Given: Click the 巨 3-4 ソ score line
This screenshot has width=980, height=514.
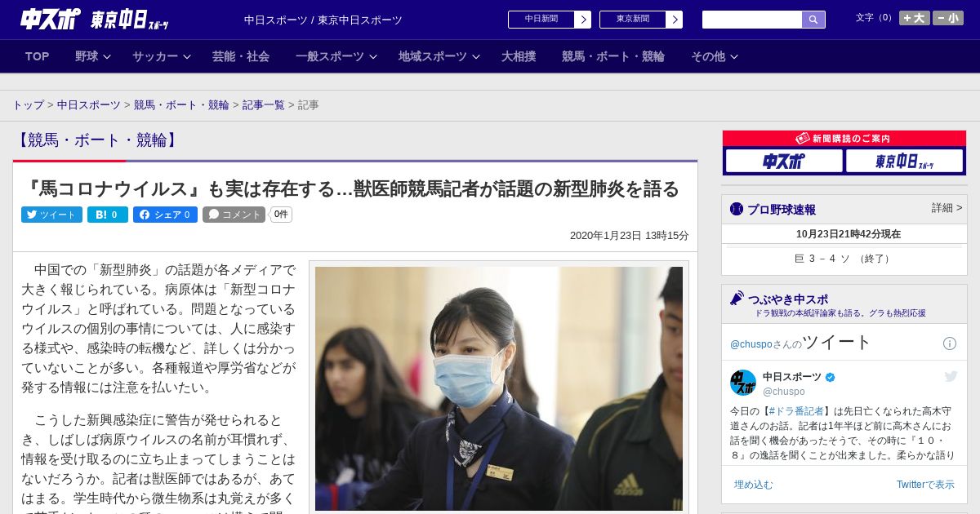Looking at the screenshot, I should tap(844, 259).
